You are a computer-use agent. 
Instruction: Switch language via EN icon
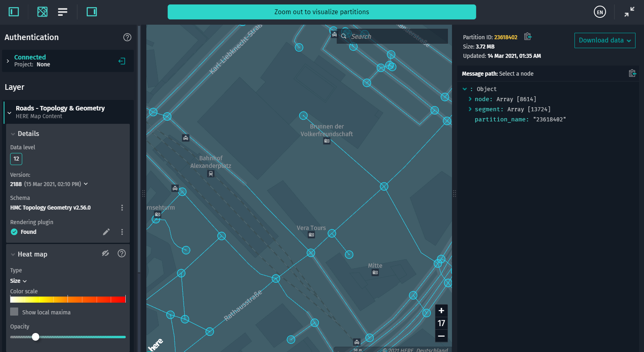600,12
